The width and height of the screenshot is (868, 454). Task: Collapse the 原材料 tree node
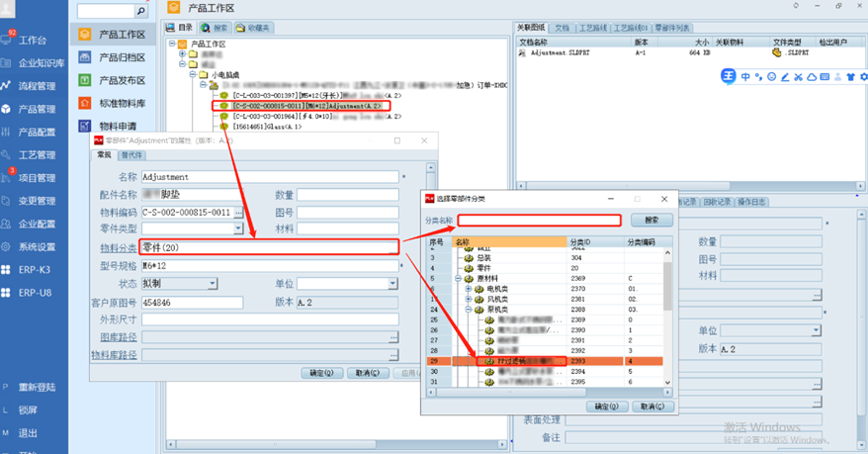459,280
